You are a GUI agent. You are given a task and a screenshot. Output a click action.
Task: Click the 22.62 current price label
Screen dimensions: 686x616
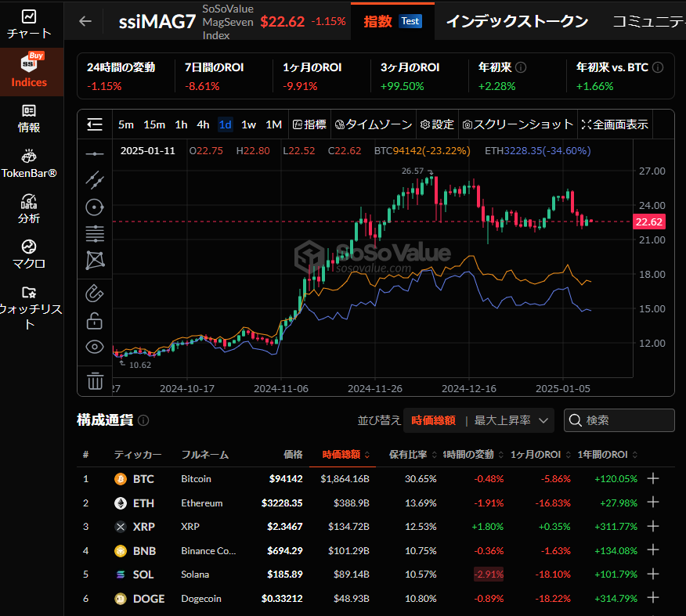[649, 222]
